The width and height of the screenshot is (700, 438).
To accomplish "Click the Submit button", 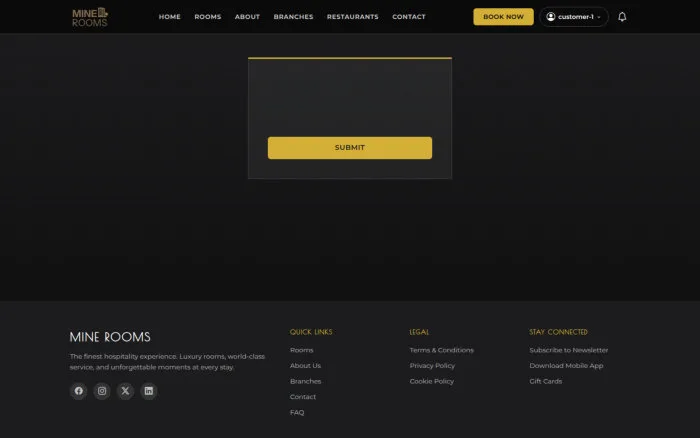I will (x=350, y=148).
